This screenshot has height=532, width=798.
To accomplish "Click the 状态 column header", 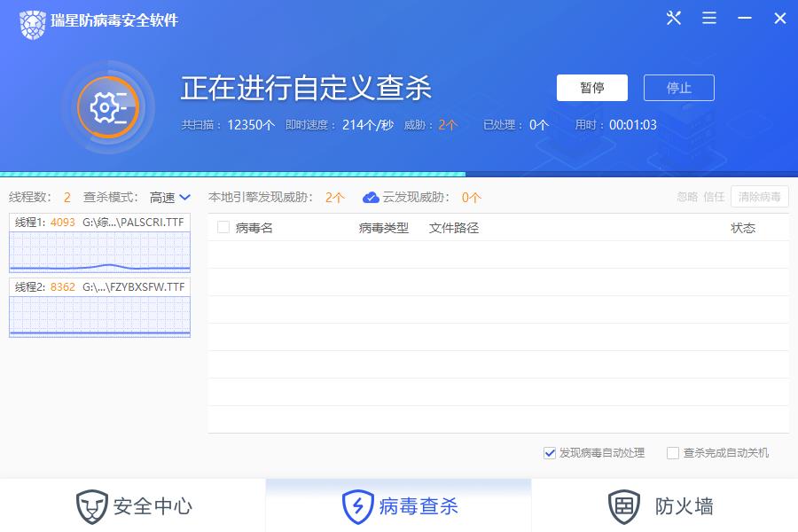I will pyautogui.click(x=743, y=228).
